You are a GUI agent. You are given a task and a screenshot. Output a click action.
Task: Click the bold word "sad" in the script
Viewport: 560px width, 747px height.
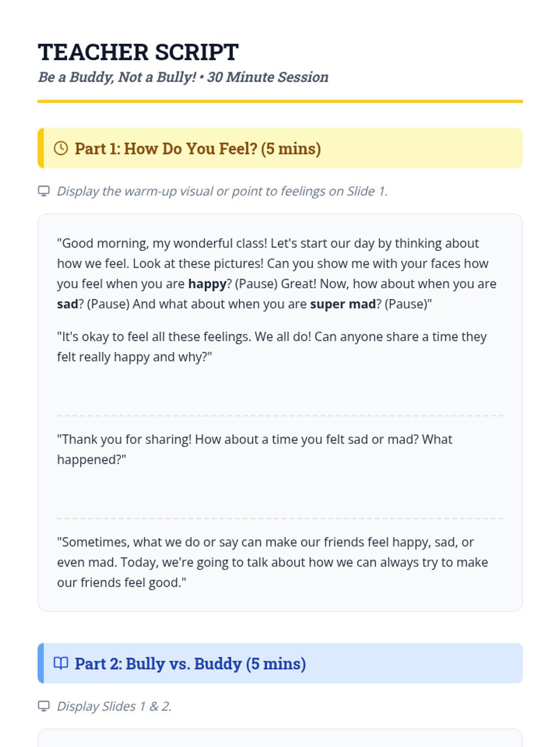67,304
